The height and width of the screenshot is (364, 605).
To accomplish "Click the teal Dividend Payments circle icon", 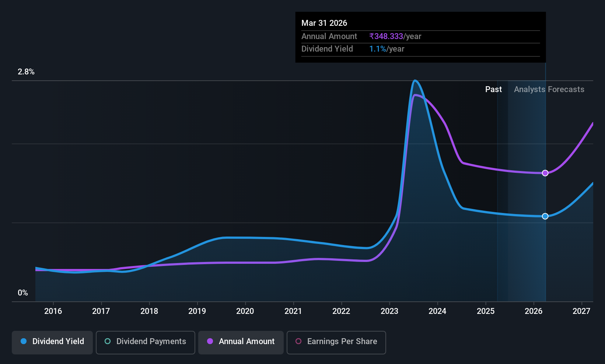I will (x=108, y=341).
